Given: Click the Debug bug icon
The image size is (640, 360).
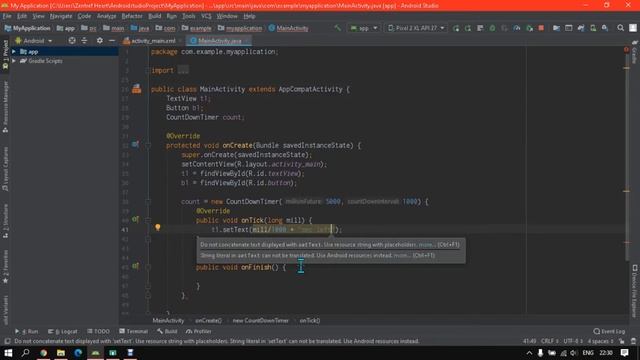Looking at the screenshot, I should (492, 28).
